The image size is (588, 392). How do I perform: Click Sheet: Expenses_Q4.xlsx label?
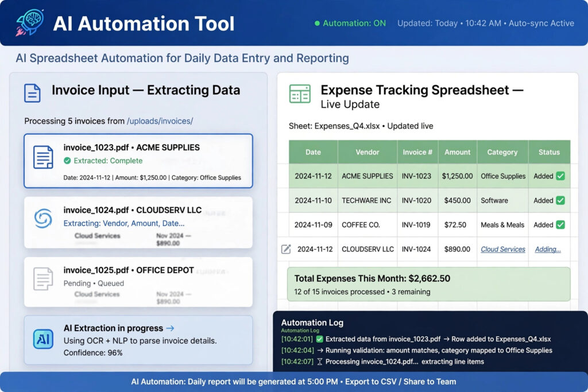334,126
